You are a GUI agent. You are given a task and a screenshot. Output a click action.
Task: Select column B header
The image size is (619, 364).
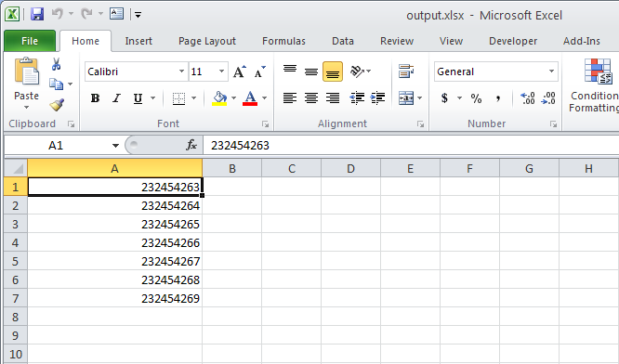pos(232,168)
